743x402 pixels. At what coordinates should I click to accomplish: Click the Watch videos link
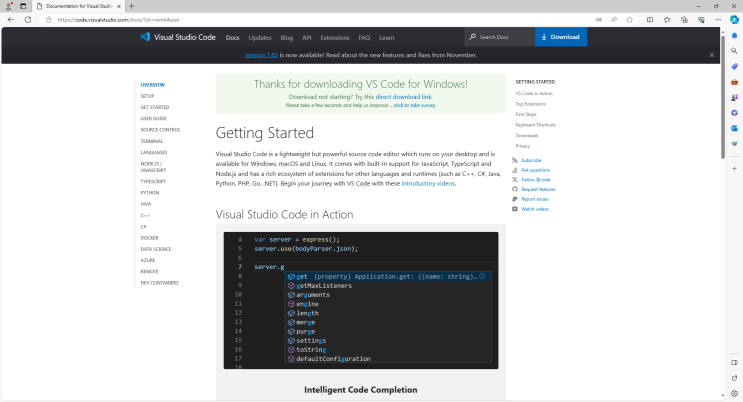click(535, 209)
